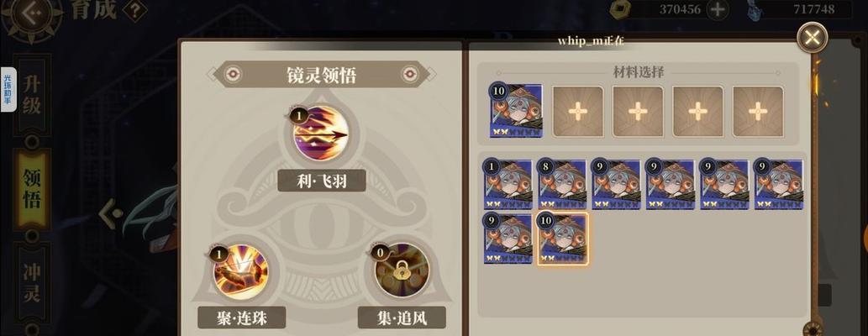Click the last empty material slot
The width and height of the screenshot is (868, 336).
coord(758,111)
